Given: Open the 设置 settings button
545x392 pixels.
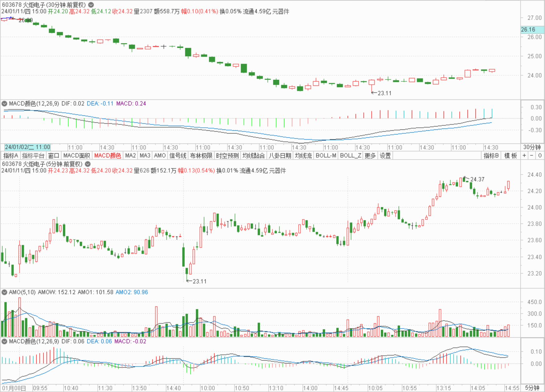Looking at the screenshot, I should click(385, 156).
